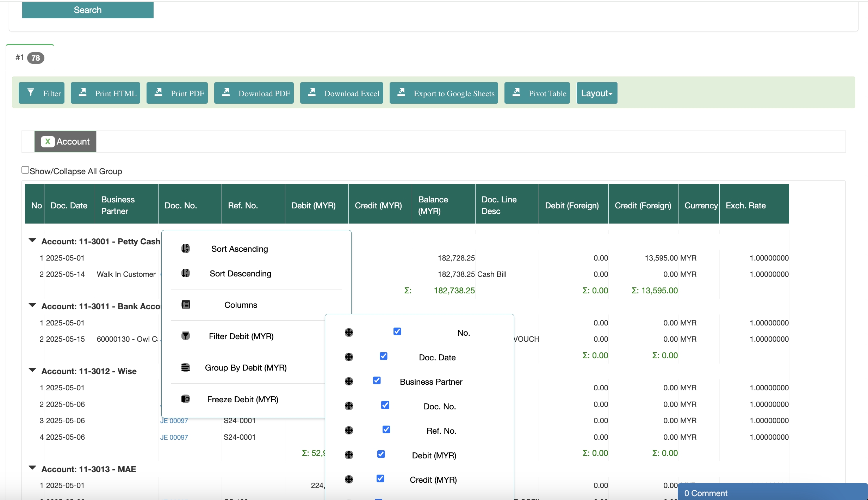The height and width of the screenshot is (500, 868).
Task: Click Export to Google Sheets label
Action: point(454,93)
